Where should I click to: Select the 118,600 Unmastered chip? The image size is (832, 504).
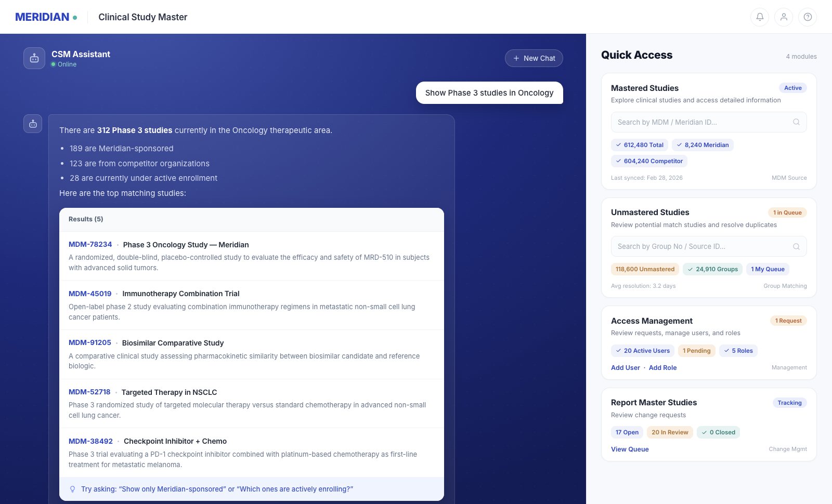pos(645,269)
